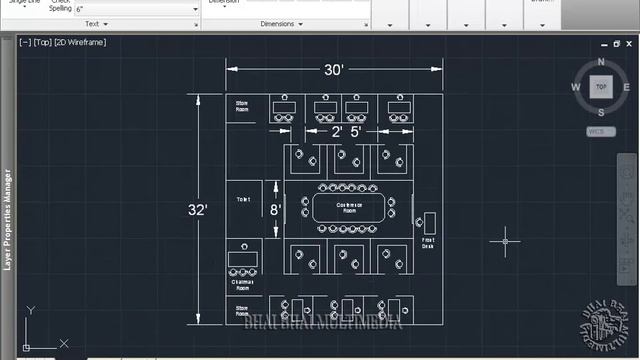640x360 pixels.
Task: Click the S compass point on ViewCube
Action: pos(601,113)
